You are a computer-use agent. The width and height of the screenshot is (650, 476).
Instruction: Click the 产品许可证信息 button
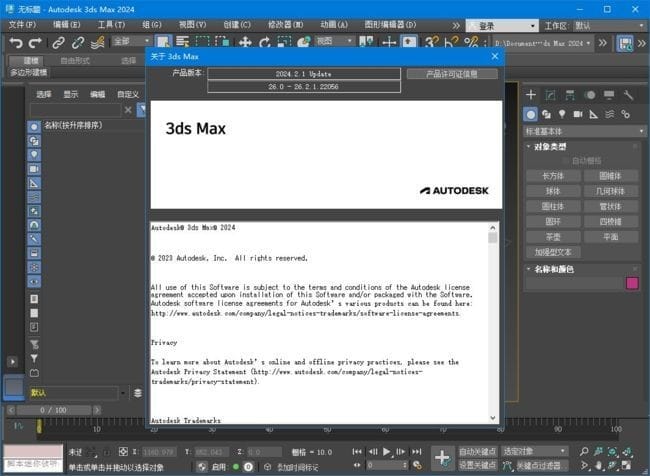coord(452,74)
